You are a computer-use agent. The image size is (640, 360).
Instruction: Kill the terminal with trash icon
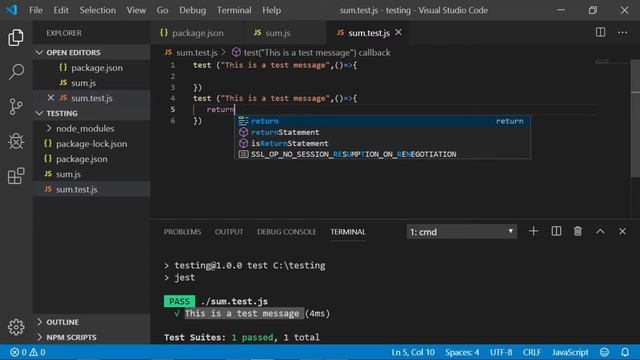578,231
